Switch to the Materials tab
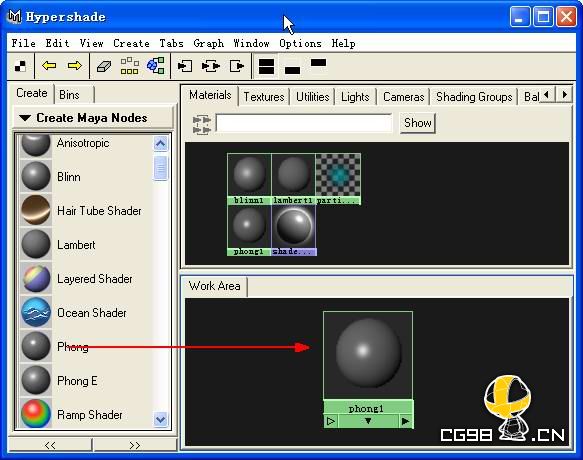Image resolution: width=583 pixels, height=460 pixels. (210, 95)
